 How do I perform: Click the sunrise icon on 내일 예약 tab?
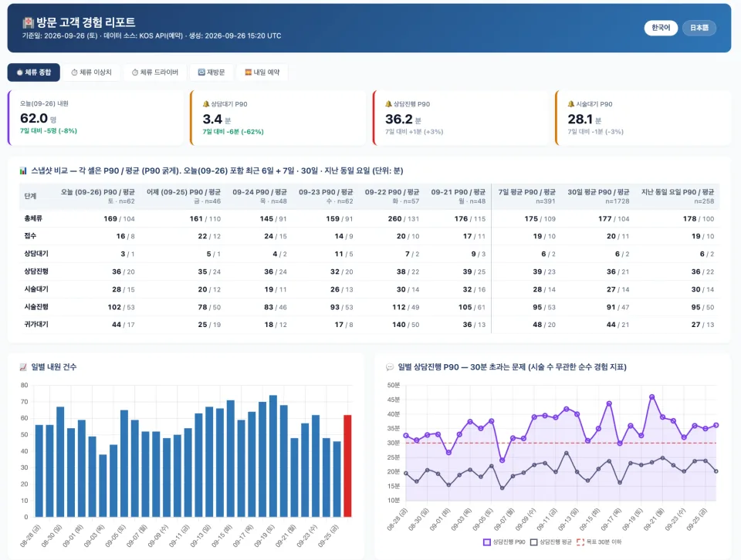(x=248, y=73)
